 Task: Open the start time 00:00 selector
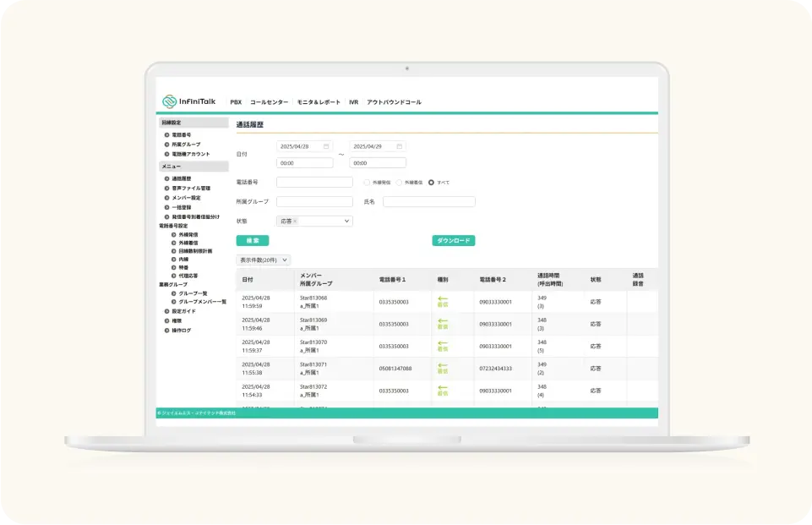(x=304, y=162)
